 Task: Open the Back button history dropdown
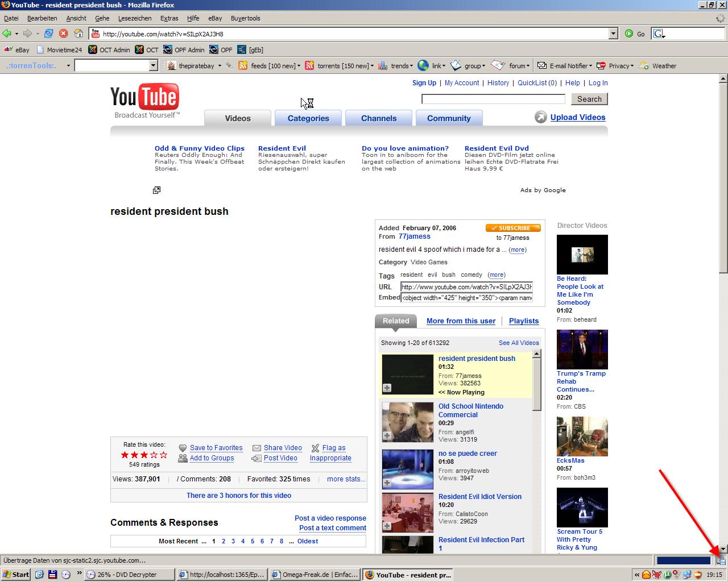(16, 34)
